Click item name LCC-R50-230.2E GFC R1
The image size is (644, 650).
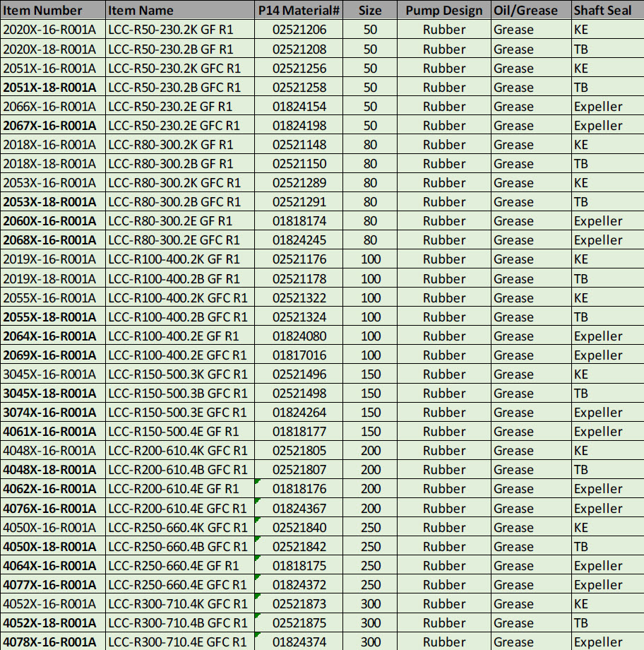(180, 125)
